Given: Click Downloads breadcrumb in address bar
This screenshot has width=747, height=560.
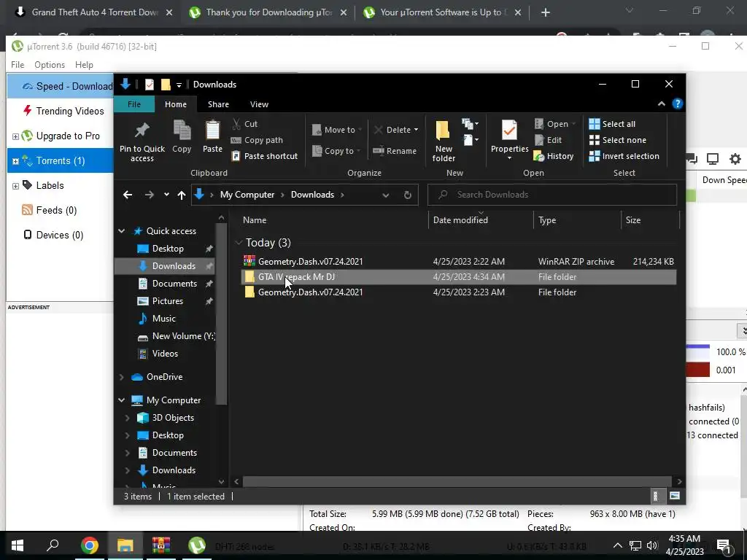Looking at the screenshot, I should tap(312, 195).
